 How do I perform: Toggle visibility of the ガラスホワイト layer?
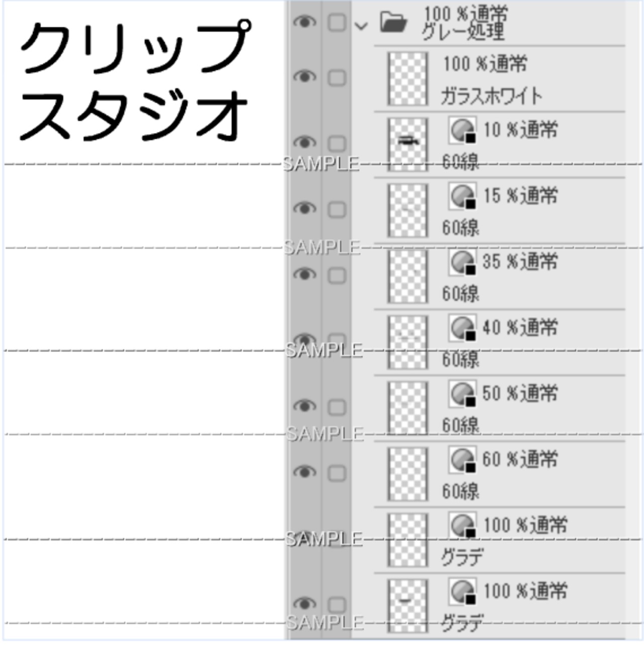[304, 77]
